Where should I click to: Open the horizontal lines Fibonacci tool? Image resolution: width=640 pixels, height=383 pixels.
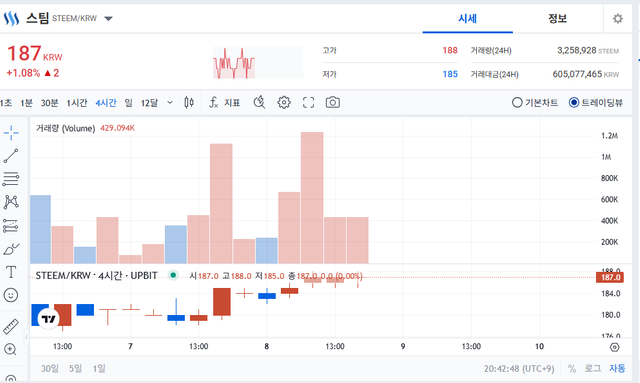(11, 179)
